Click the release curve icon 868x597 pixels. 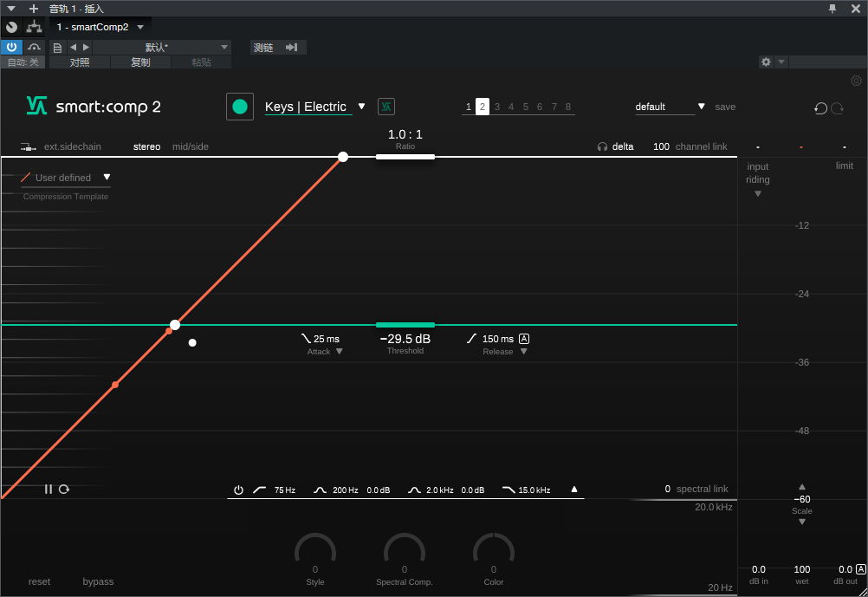click(471, 339)
